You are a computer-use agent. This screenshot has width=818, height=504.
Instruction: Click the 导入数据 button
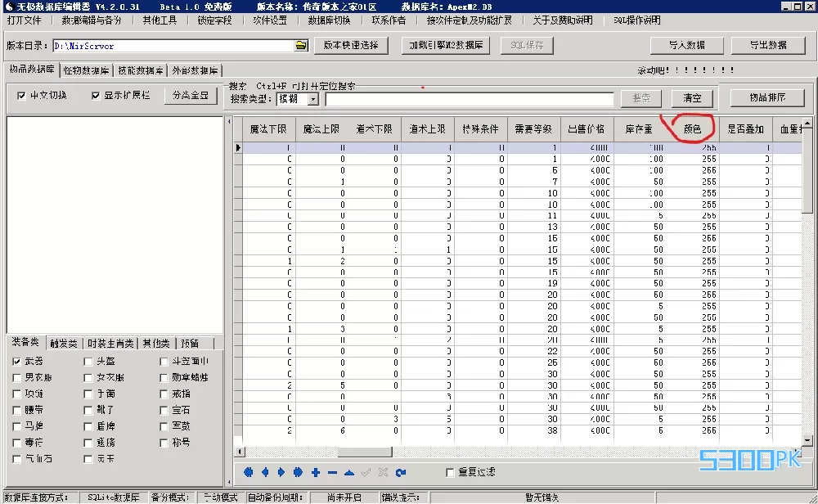[x=686, y=45]
